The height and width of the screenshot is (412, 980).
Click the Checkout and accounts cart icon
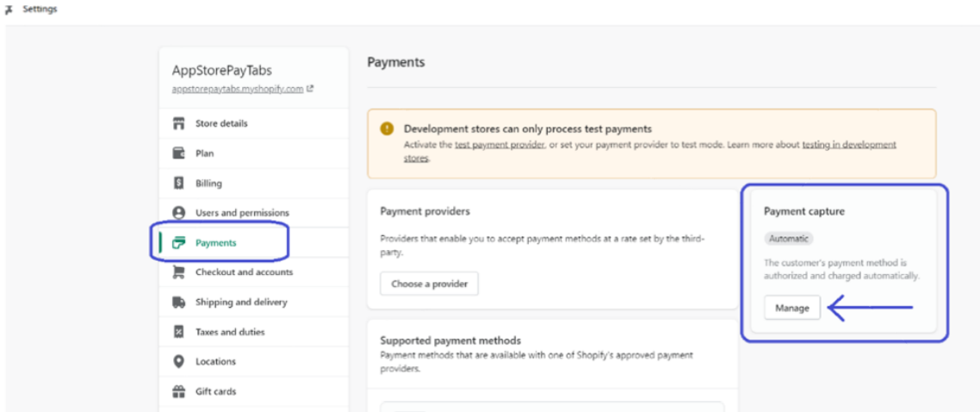(179, 272)
